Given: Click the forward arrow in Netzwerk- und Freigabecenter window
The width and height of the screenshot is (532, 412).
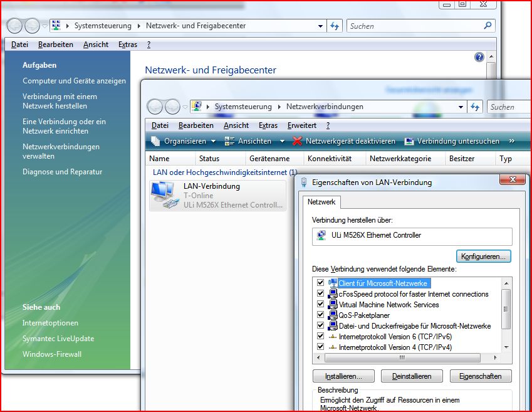Looking at the screenshot, I should point(32,26).
